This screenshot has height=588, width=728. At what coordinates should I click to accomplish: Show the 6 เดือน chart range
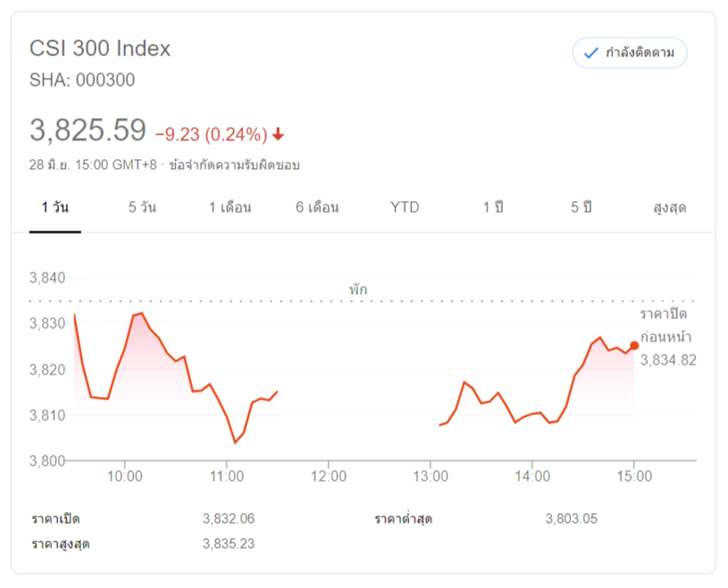coord(317,207)
